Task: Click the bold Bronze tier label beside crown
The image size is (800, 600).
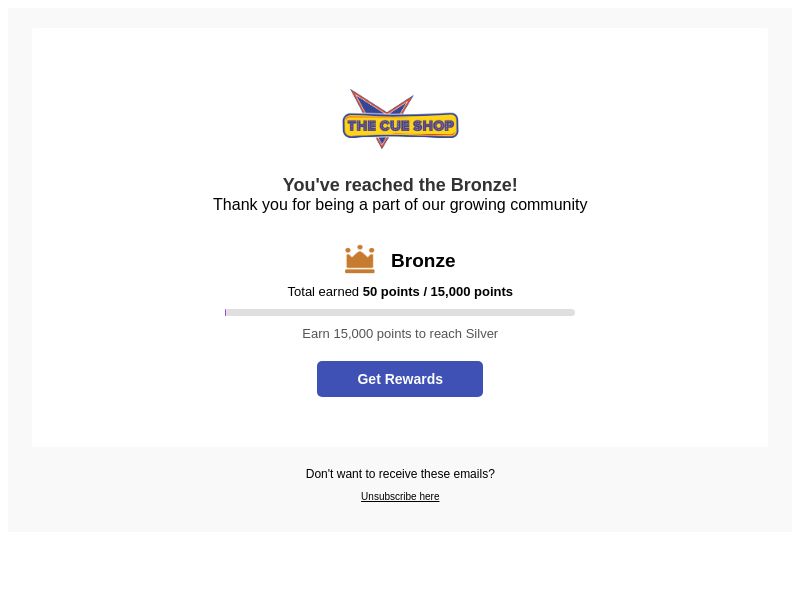Action: coord(423,261)
